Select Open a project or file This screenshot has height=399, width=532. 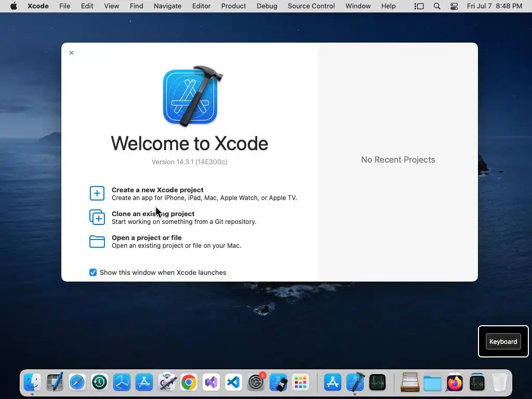(165, 242)
